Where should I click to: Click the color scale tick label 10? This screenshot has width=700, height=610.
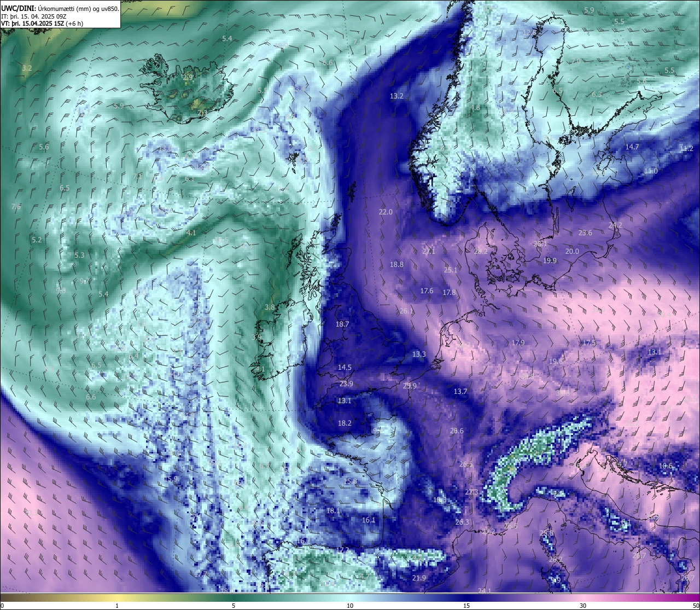350,606
